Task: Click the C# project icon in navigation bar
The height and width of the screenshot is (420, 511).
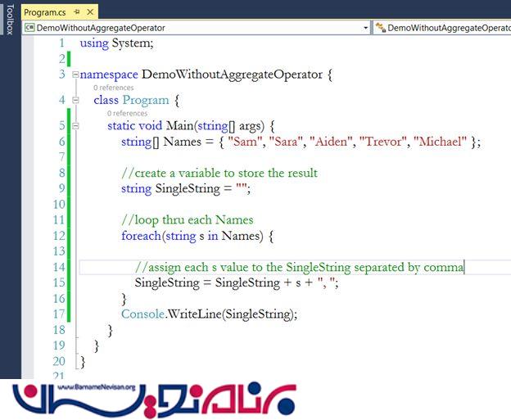Action: [29, 28]
